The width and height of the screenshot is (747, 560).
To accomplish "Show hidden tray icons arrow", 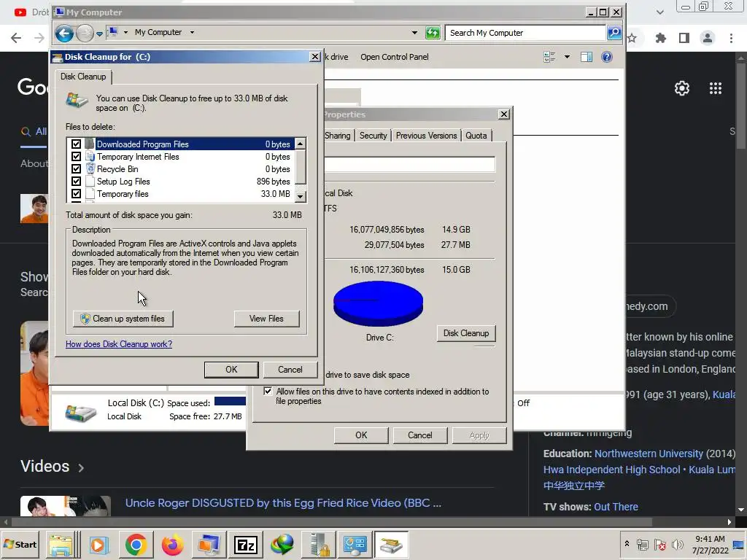I will pos(627,544).
